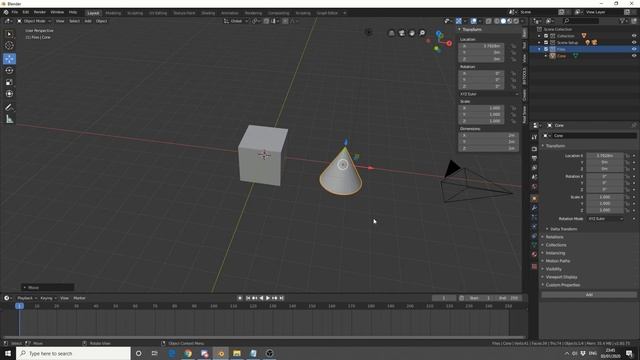Click the Z axis on navigation gizmo
The width and height of the screenshot is (640, 360).
(438, 34)
